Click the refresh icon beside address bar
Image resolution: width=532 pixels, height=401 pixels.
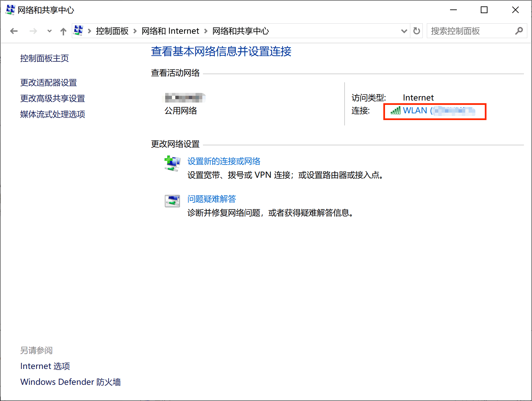(417, 31)
